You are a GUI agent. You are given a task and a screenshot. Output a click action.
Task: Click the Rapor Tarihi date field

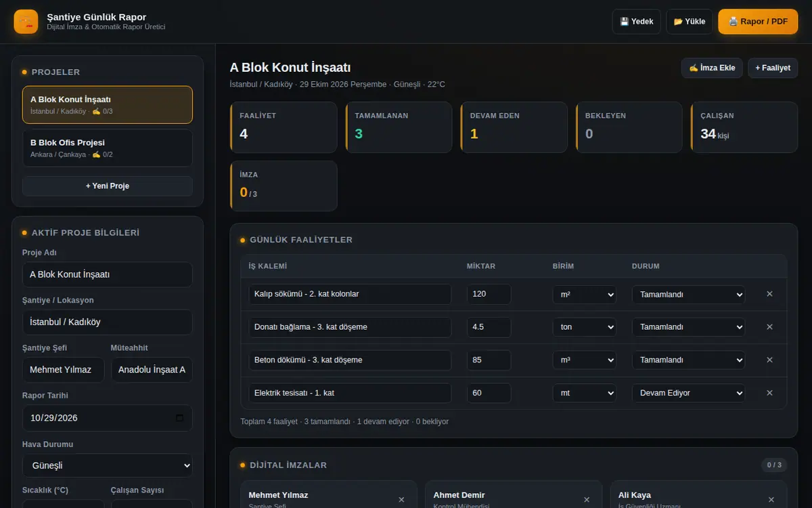[x=108, y=418]
